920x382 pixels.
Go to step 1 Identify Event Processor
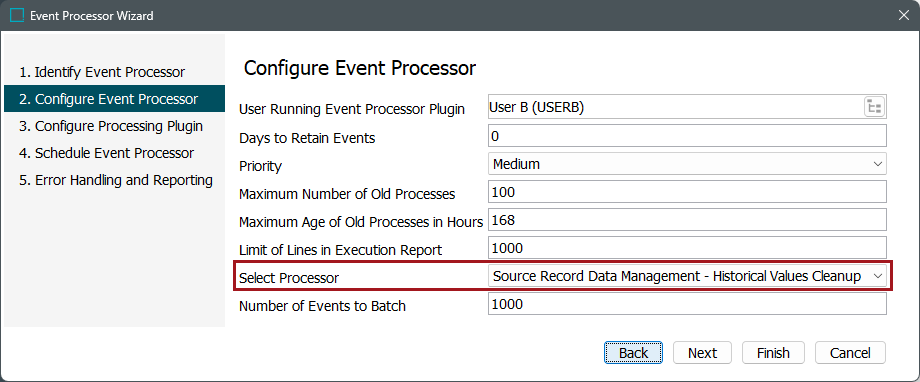(x=102, y=72)
